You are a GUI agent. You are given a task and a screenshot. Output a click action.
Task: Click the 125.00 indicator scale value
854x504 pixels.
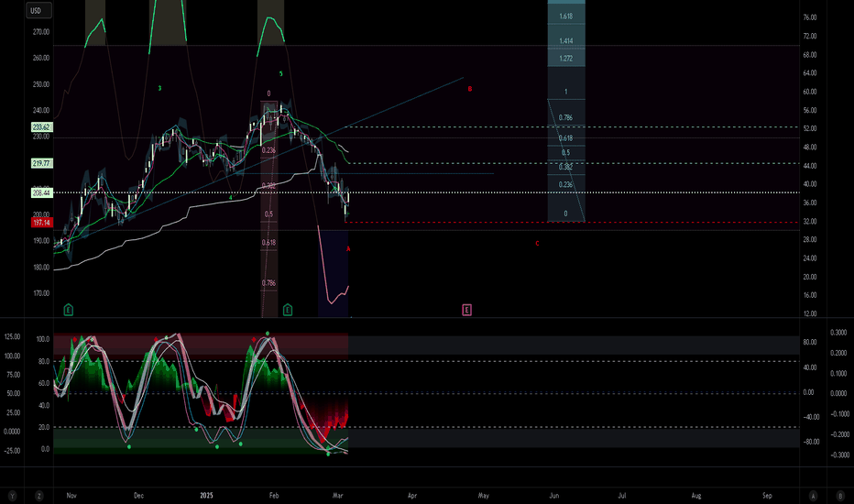point(12,336)
